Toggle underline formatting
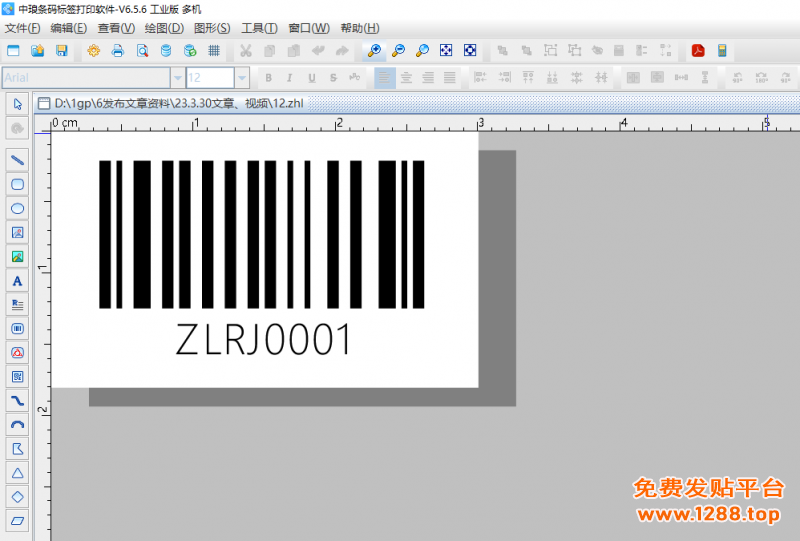This screenshot has height=541, width=800. pos(311,78)
